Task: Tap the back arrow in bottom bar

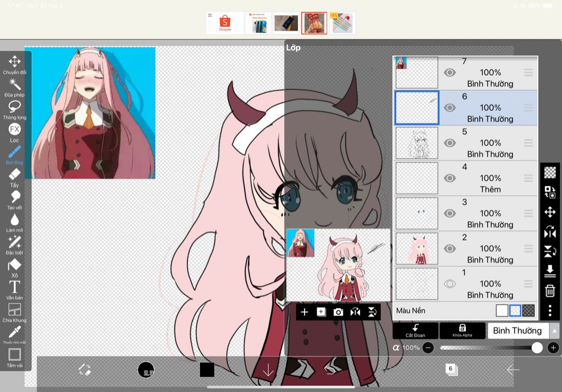Action: tap(513, 370)
